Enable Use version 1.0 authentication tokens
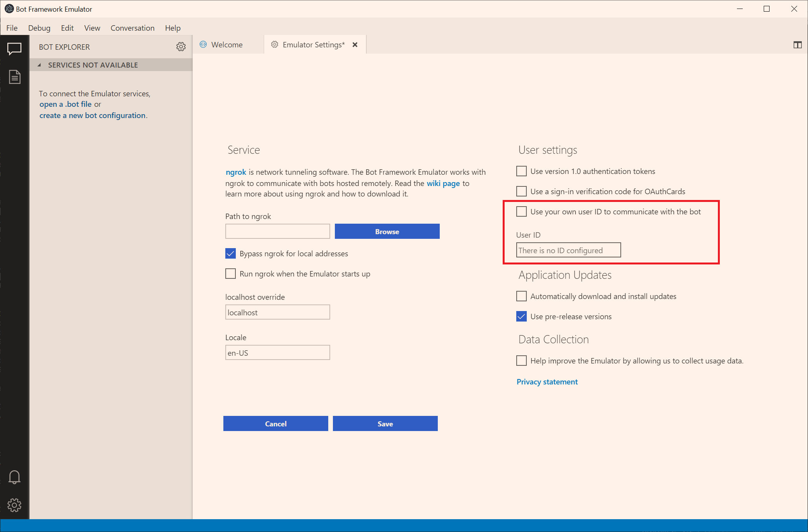Viewport: 808px width, 532px height. tap(521, 171)
